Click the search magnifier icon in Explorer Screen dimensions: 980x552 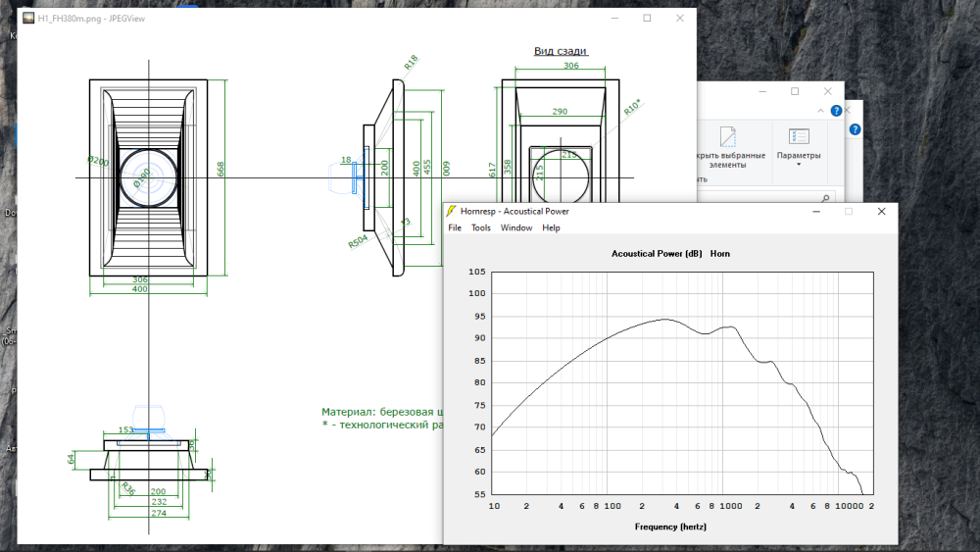[x=825, y=198]
